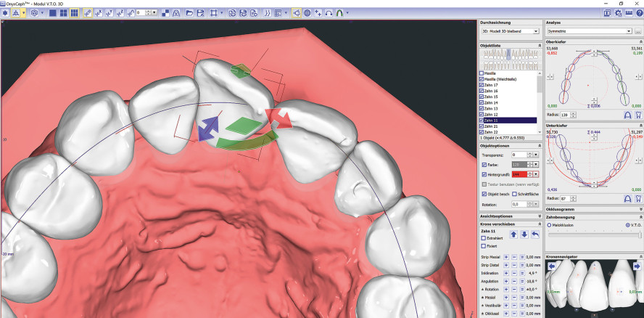The width and height of the screenshot is (644, 318).
Task: Increase Inklination with its plus button
Action: 506,273
